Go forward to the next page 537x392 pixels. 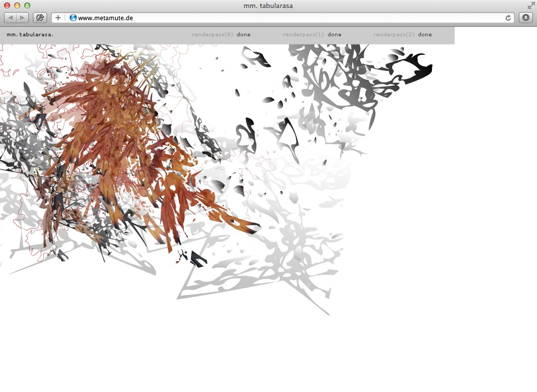(x=23, y=18)
